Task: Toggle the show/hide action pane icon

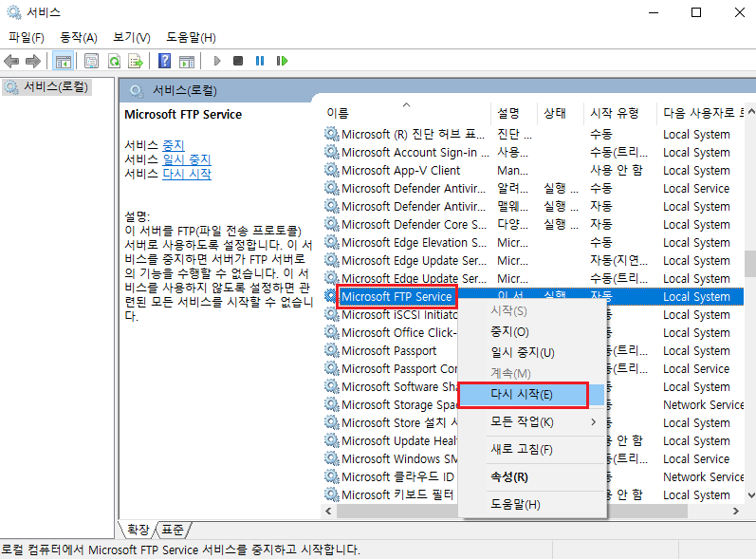Action: (187, 62)
